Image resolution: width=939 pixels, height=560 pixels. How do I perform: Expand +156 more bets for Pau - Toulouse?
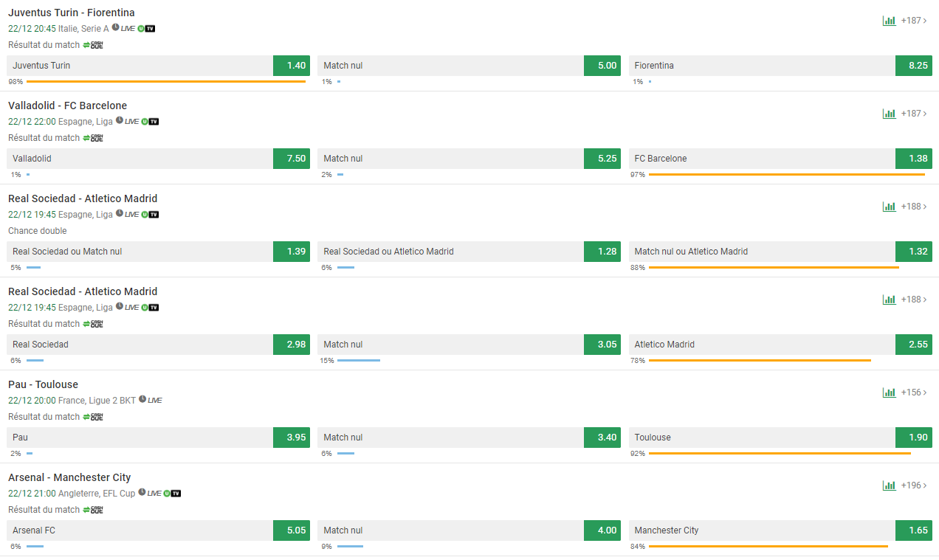914,393
